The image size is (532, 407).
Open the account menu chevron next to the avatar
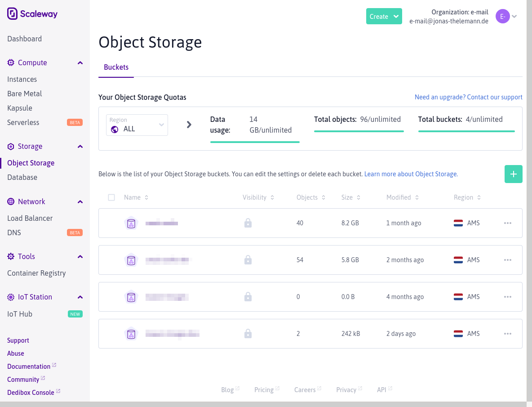[x=514, y=16]
